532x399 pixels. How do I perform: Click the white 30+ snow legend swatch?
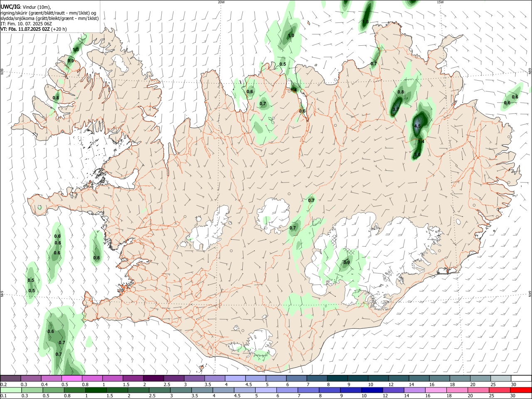pyautogui.click(x=521, y=378)
